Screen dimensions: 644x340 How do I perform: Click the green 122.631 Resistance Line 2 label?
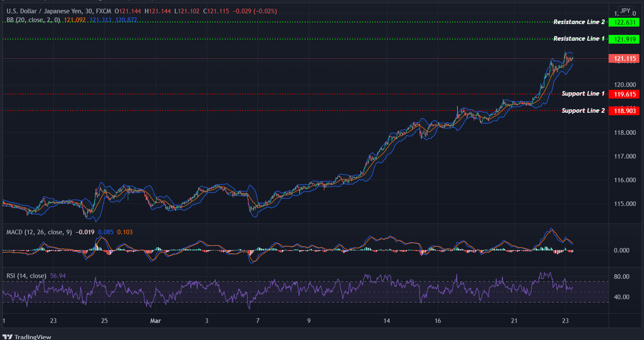tap(624, 22)
